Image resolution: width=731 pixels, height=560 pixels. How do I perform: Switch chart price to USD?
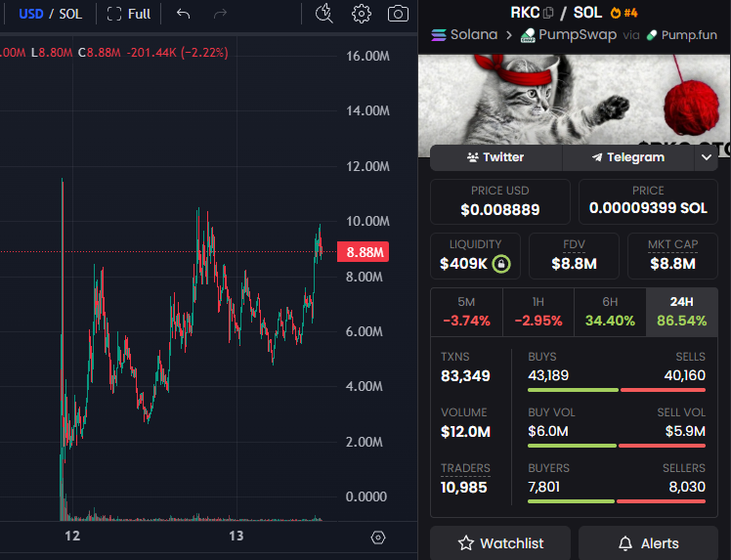pos(30,14)
